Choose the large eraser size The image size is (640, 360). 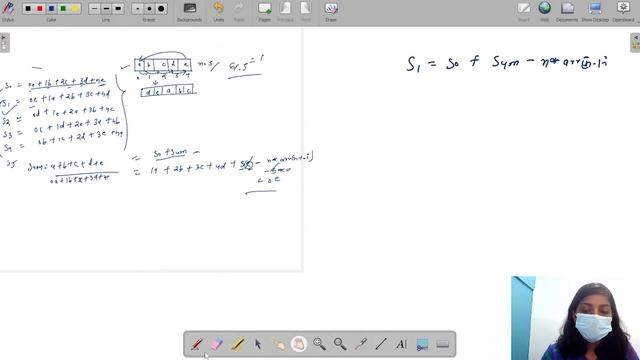(161, 9)
